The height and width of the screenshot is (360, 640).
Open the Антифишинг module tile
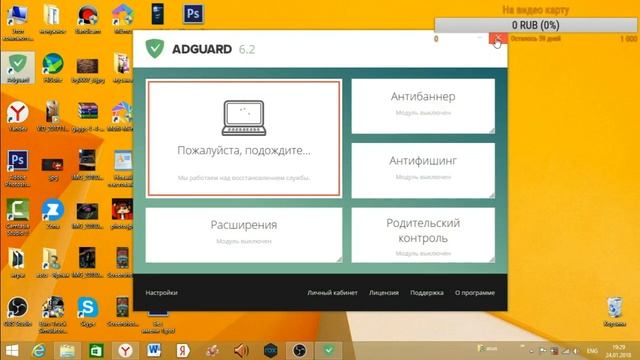[x=423, y=170]
